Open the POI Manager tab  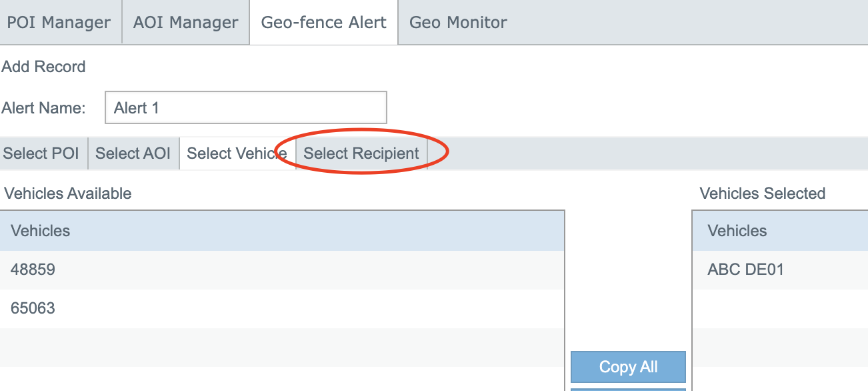[59, 23]
